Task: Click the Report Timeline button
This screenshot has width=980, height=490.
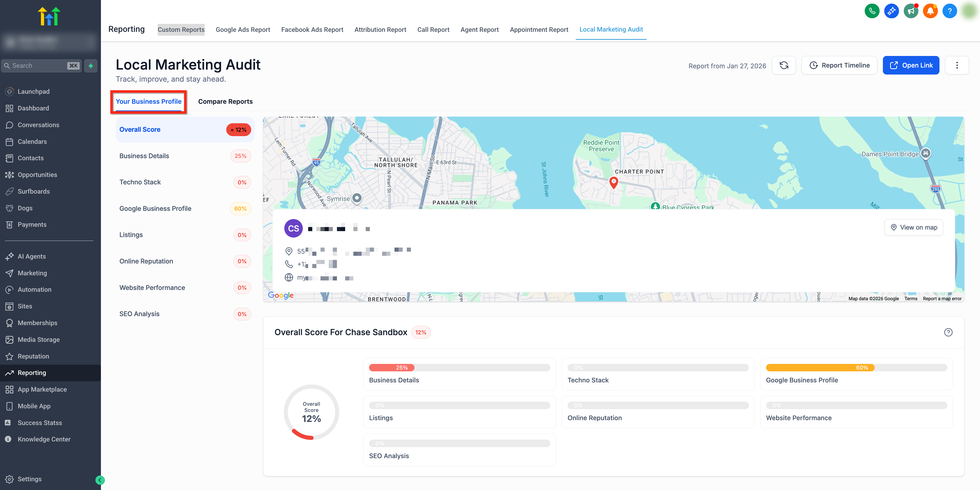Action: click(x=839, y=65)
